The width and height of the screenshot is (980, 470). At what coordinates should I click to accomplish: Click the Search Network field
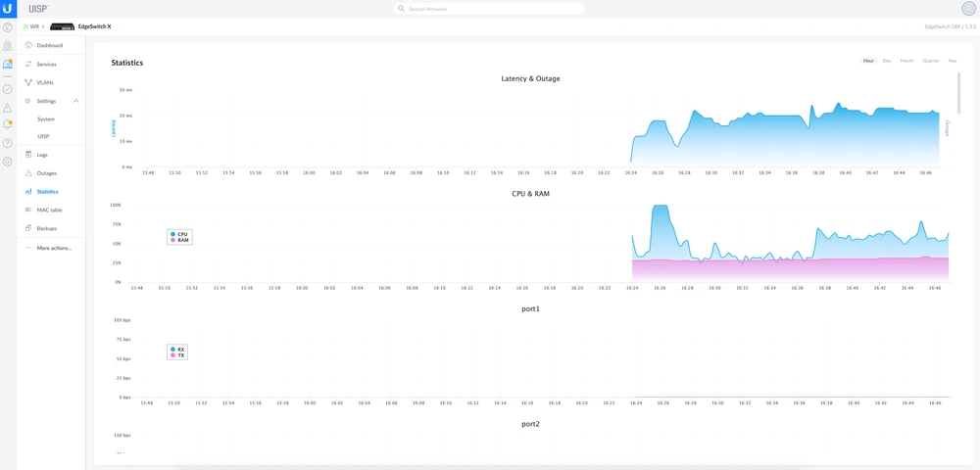[490, 9]
